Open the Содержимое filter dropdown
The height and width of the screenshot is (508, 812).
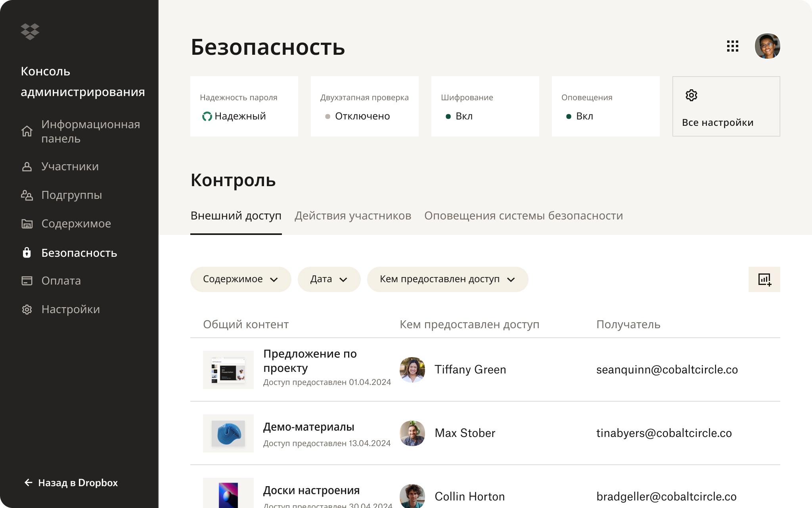pos(241,279)
